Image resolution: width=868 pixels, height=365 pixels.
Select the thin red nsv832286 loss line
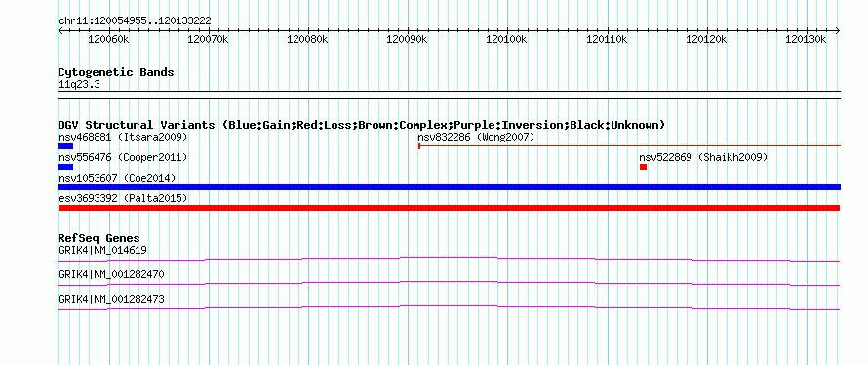click(629, 146)
